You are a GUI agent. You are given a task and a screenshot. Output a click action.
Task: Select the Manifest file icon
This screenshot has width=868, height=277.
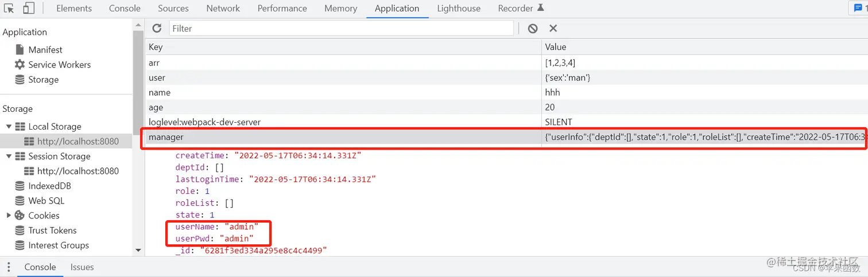[x=20, y=50]
